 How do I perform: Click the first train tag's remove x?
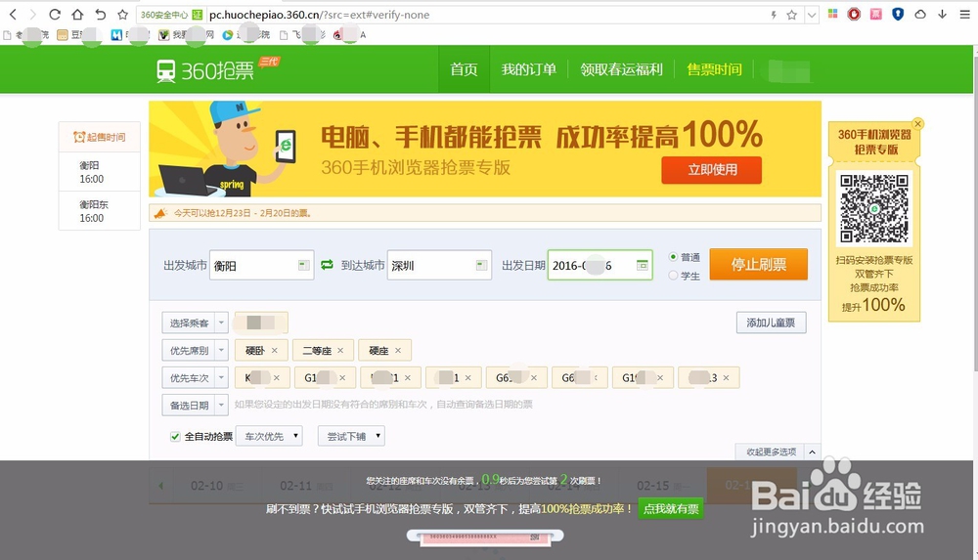pos(277,378)
